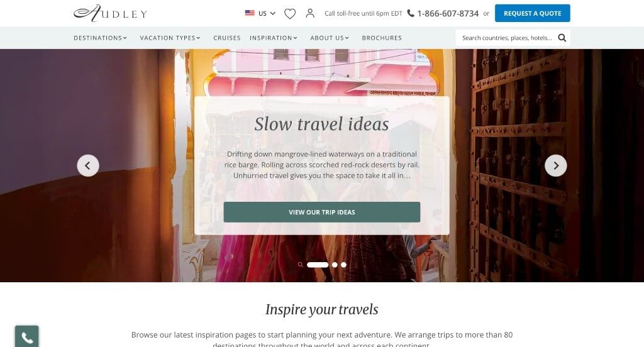Go to previous carousel slide
Image resolution: width=644 pixels, height=347 pixels.
pyautogui.click(x=88, y=165)
